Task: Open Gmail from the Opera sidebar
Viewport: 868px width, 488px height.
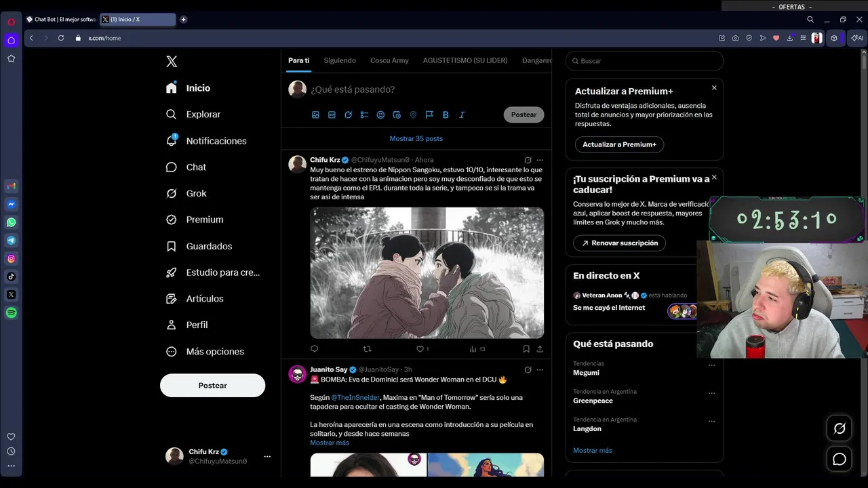Action: point(11,186)
